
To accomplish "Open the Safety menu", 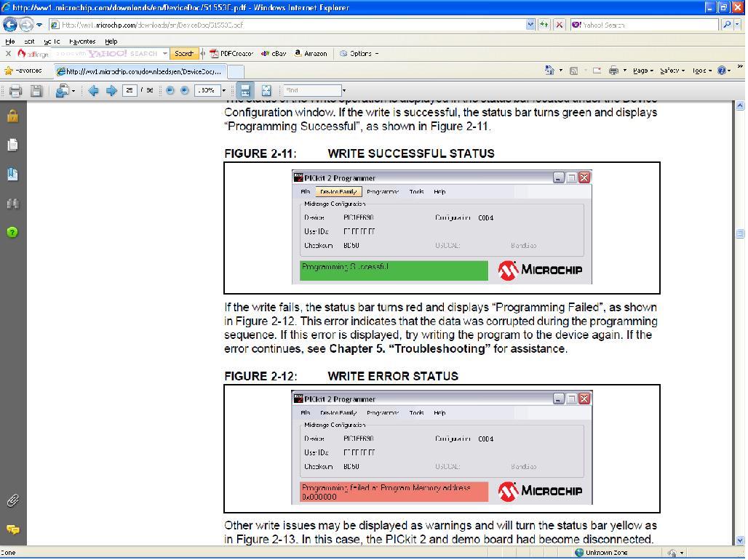I will pos(672,71).
